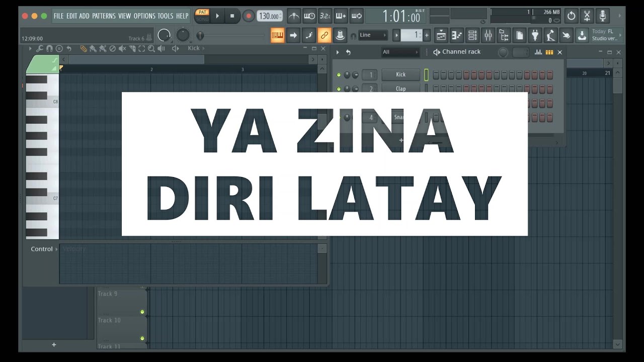Viewport: 644px width, 362px height.
Task: Enable the overdub/blend recording icon
Action: 341,16
